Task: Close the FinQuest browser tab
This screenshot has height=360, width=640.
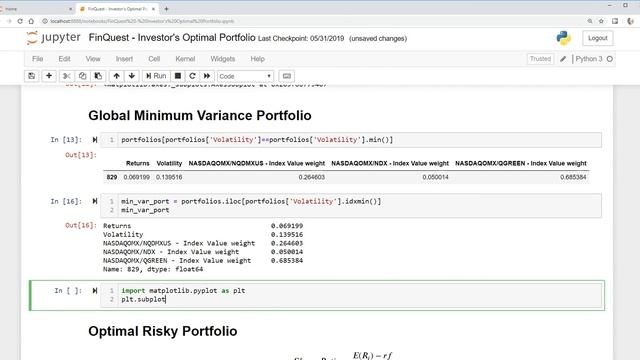Action: click(153, 9)
